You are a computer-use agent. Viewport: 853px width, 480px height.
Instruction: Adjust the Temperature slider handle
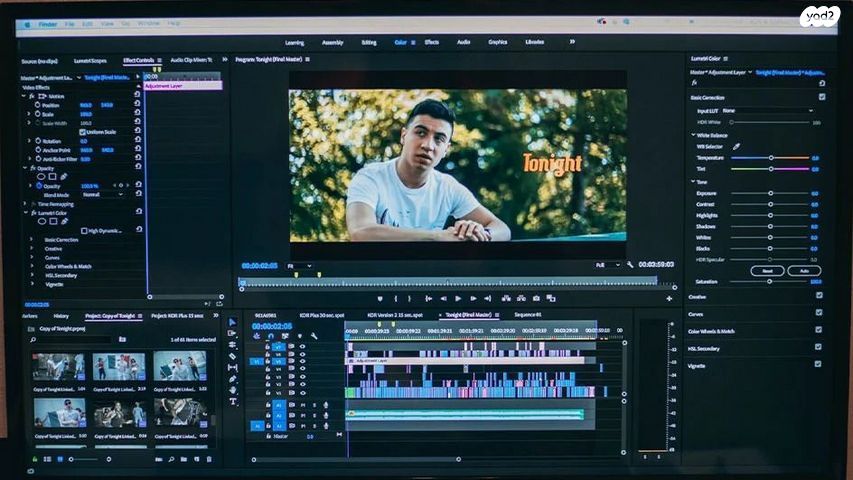click(x=771, y=158)
